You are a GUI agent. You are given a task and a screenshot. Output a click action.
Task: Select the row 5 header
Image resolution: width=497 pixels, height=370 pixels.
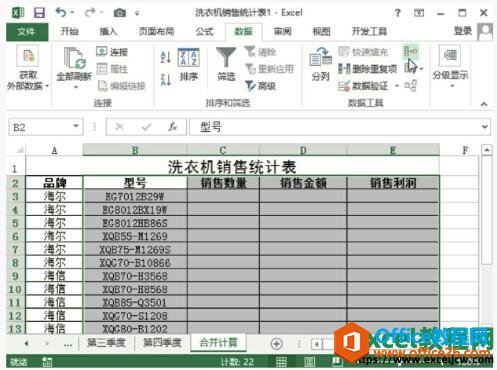coord(16,223)
